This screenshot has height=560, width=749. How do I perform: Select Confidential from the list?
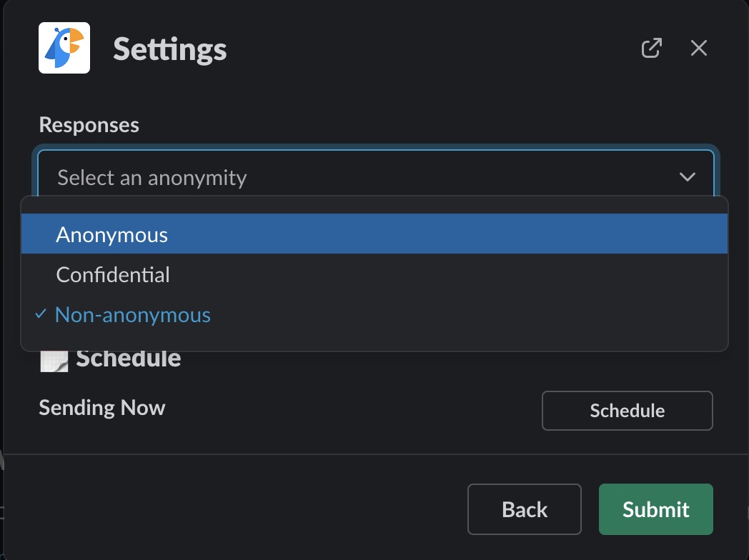tap(113, 275)
